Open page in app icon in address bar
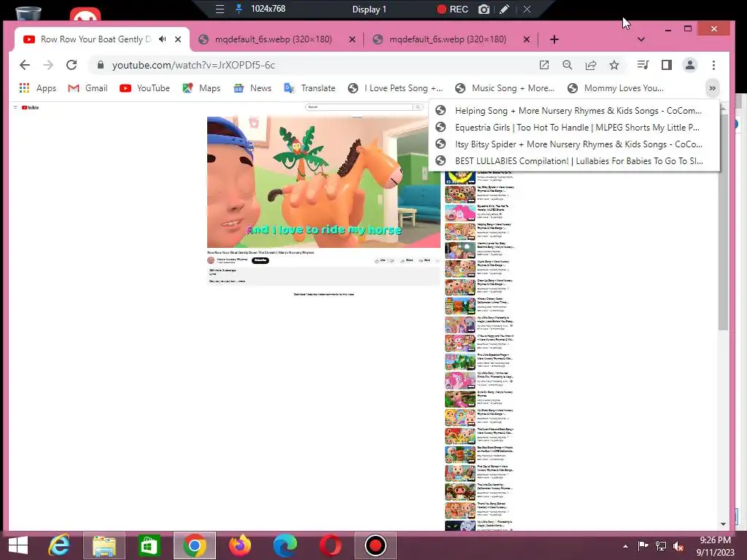747x560 pixels. 543,65
